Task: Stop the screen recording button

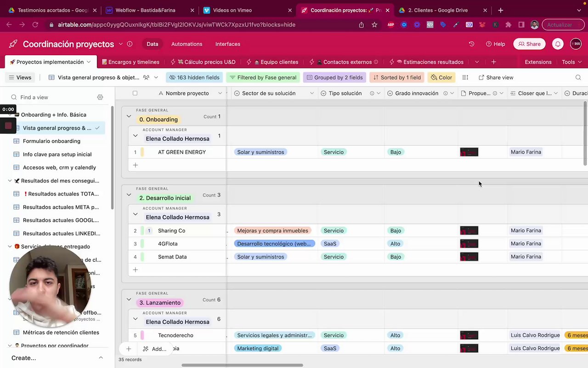Action: pos(8,126)
